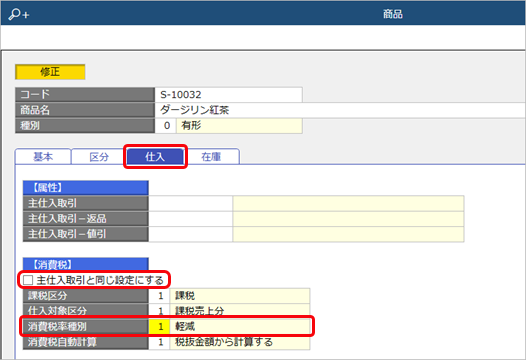Click the 主仕入取引－返品 code input field
The image size is (526, 360).
point(191,219)
